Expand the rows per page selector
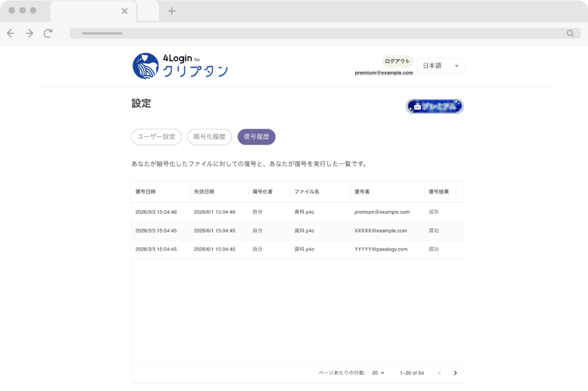Image resolution: width=588 pixels, height=391 pixels. pos(378,373)
